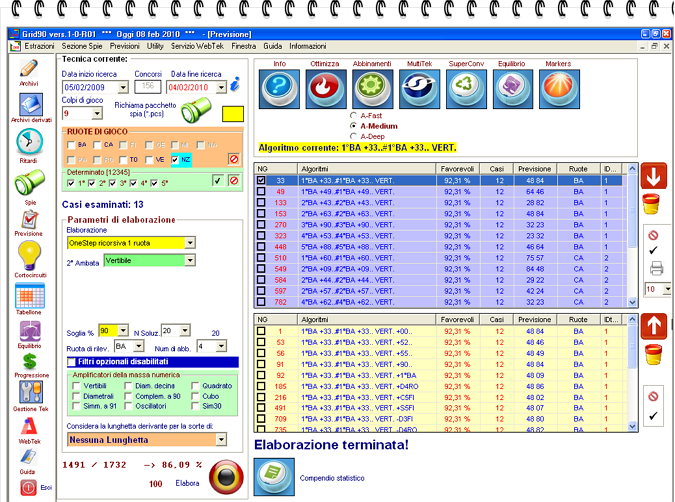Open the Ritardi clock icon
The width and height of the screenshot is (675, 502).
tap(29, 142)
